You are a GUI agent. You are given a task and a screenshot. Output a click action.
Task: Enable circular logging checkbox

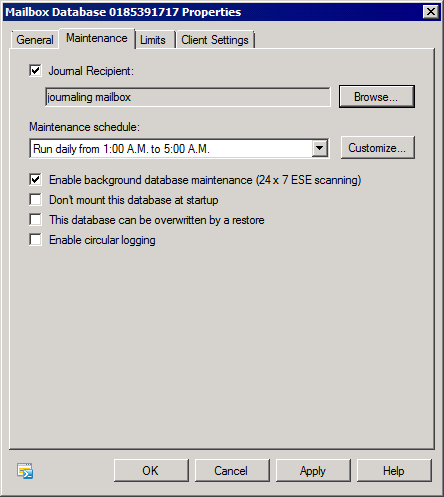click(35, 240)
